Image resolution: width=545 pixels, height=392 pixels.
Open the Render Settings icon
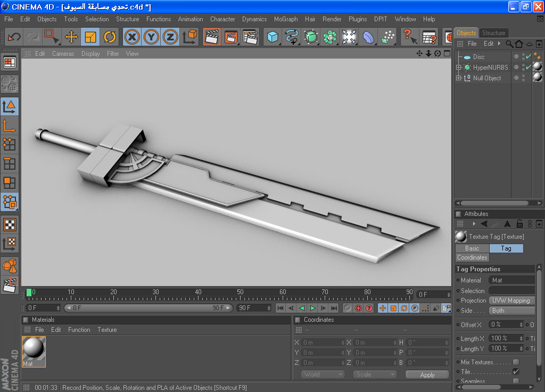250,37
